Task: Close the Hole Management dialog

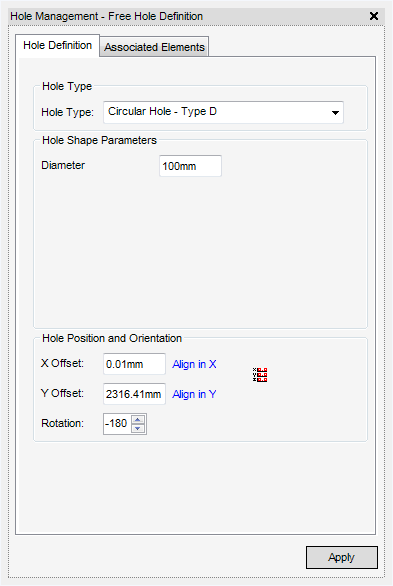Action: [374, 16]
